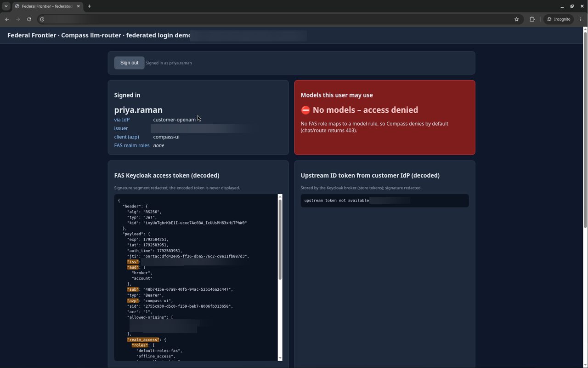
Task: Select the Federal Frontier tab
Action: [47, 6]
